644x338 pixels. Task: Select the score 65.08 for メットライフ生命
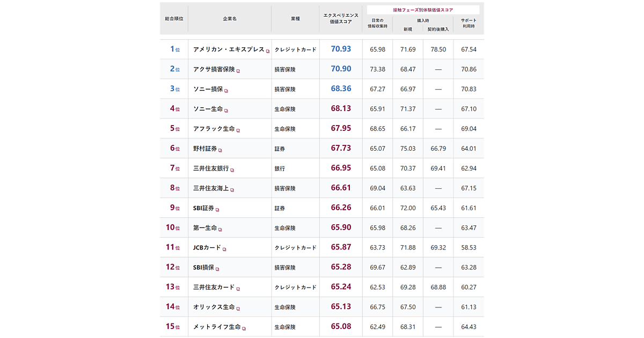341,327
